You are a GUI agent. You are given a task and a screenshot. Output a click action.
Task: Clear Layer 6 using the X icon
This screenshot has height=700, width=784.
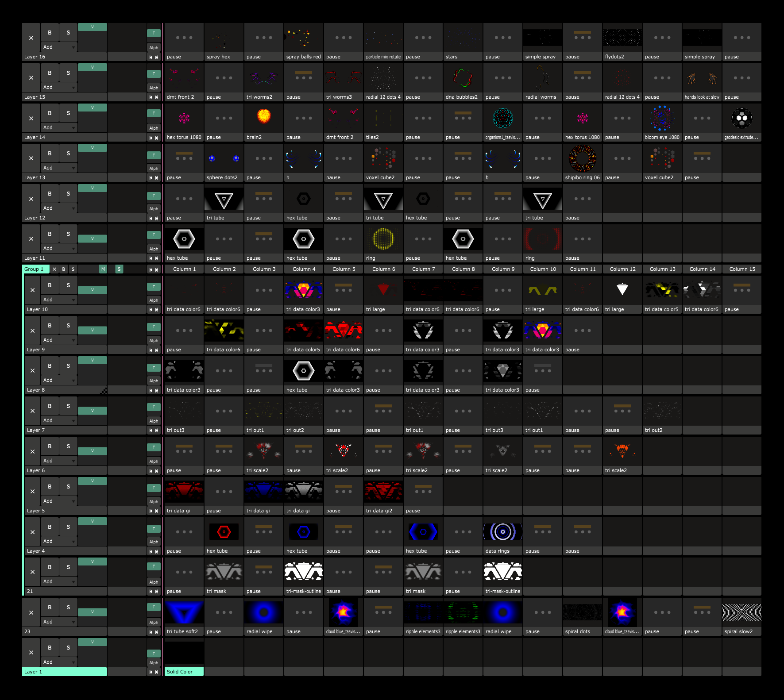pyautogui.click(x=32, y=451)
